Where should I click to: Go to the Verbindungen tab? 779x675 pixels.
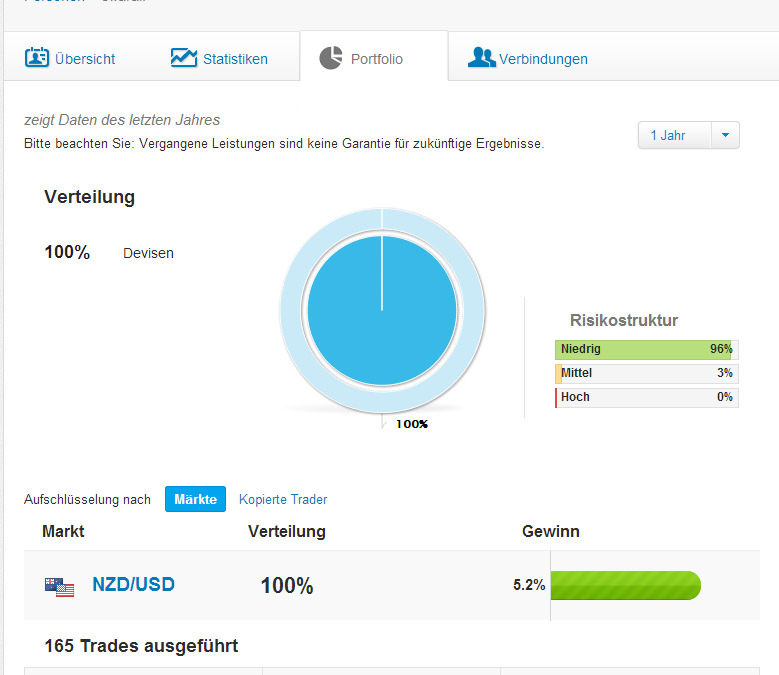543,59
